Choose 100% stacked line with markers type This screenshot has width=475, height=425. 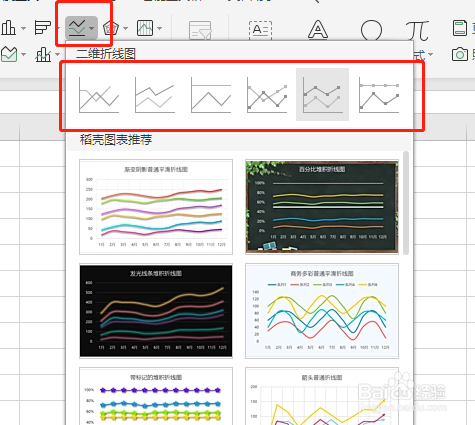point(379,95)
